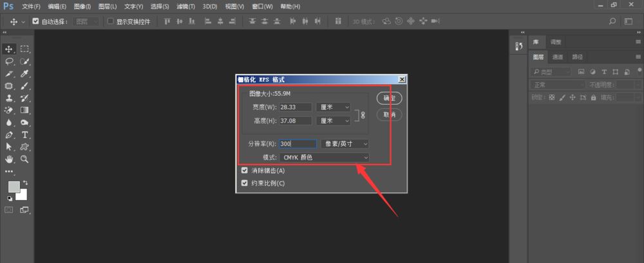Open the 文件(F) menu
644x263 pixels.
tap(32, 6)
